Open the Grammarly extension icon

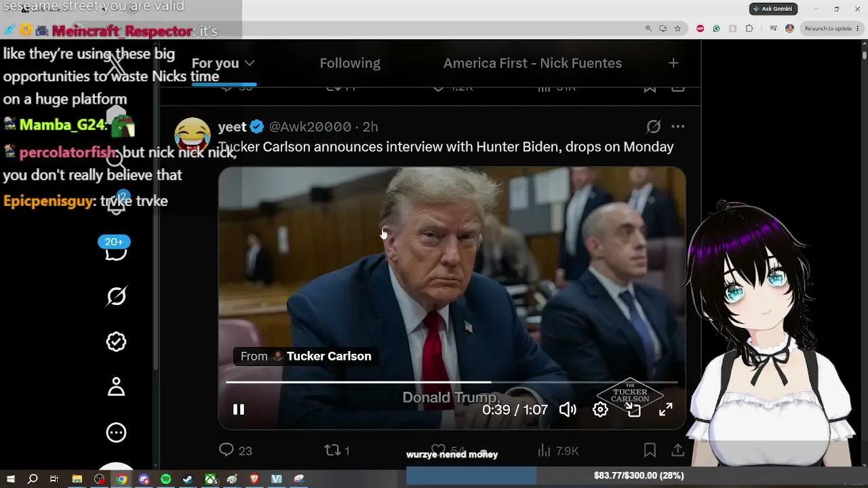[x=716, y=28]
